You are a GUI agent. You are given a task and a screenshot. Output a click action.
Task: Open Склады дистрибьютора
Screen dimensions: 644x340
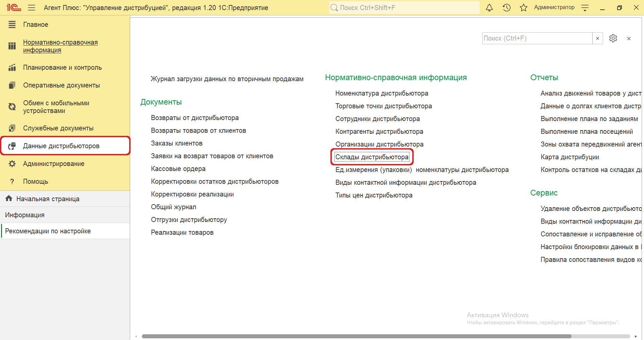[x=372, y=157]
